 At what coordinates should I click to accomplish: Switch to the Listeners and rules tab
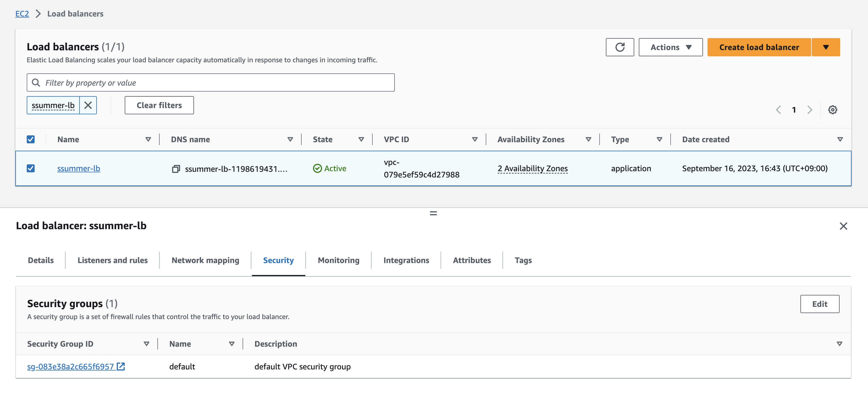pyautogui.click(x=112, y=260)
